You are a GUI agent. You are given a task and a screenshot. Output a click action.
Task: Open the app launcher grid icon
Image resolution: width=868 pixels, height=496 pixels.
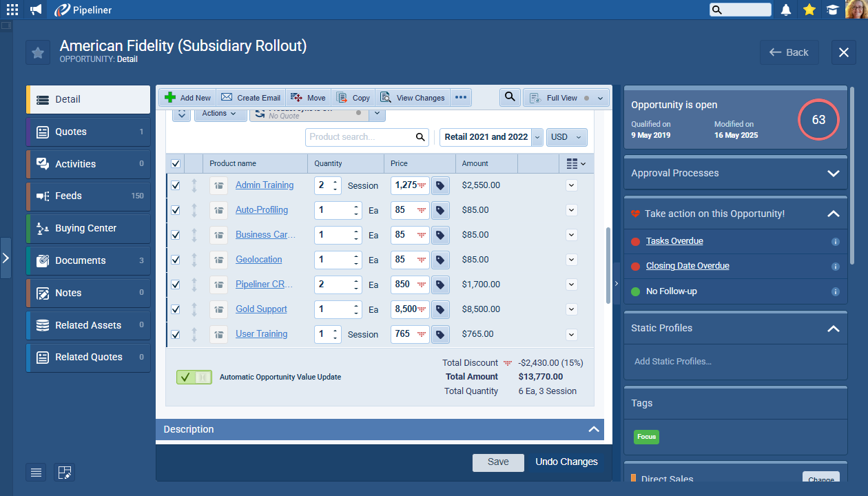click(x=12, y=10)
